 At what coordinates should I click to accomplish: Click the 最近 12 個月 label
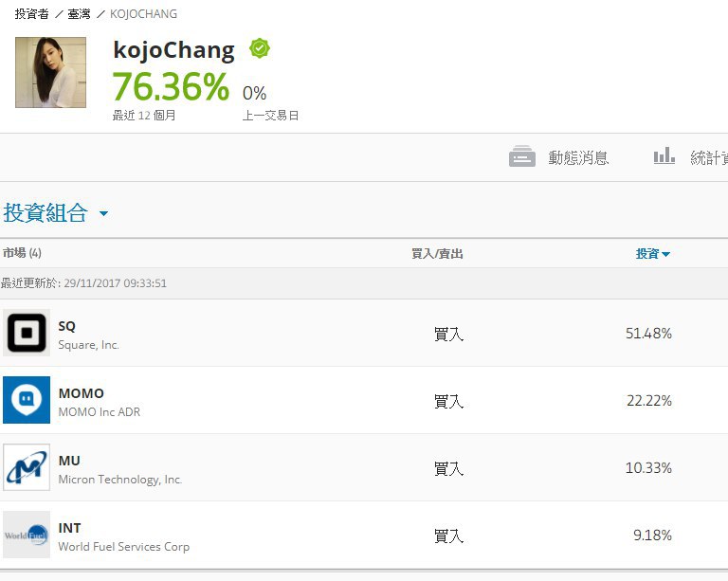pos(144,115)
